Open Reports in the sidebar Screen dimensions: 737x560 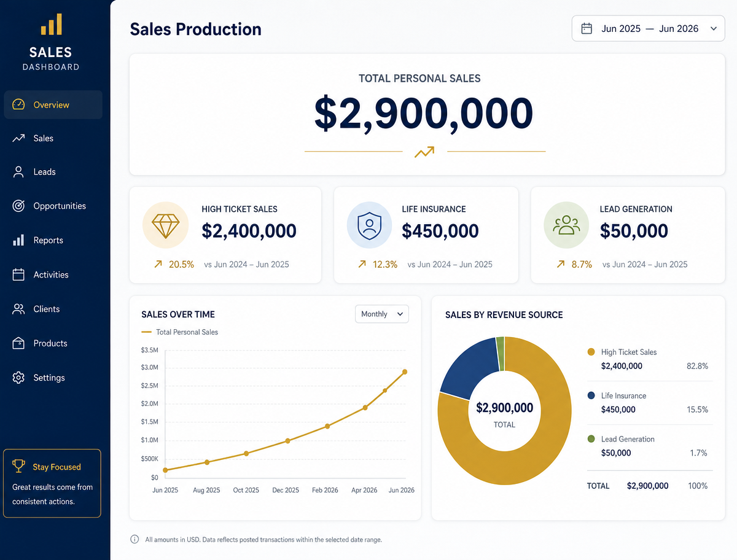pos(53,240)
